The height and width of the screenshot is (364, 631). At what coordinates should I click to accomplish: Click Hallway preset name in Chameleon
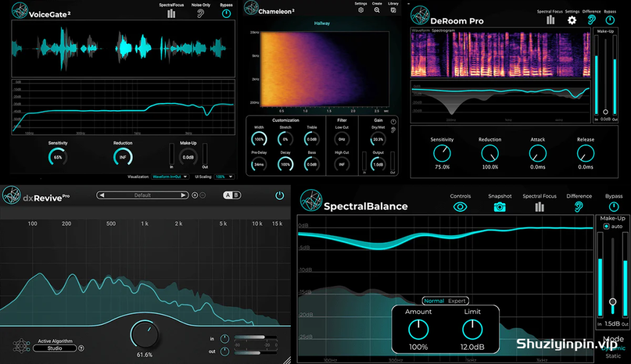point(322,23)
